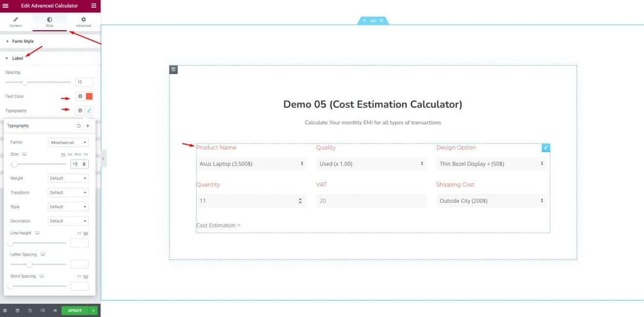The image size is (644, 317).
Task: Click the VAT input field showing 20
Action: pyautogui.click(x=371, y=200)
